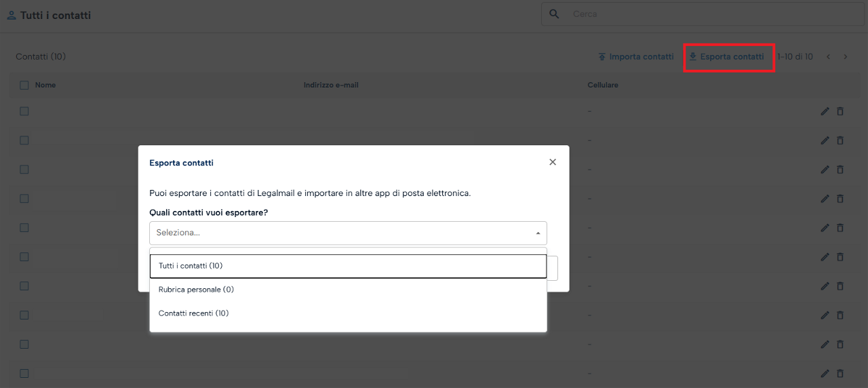868x388 pixels.
Task: Choose Contatti recenti (10) option
Action: pos(348,313)
